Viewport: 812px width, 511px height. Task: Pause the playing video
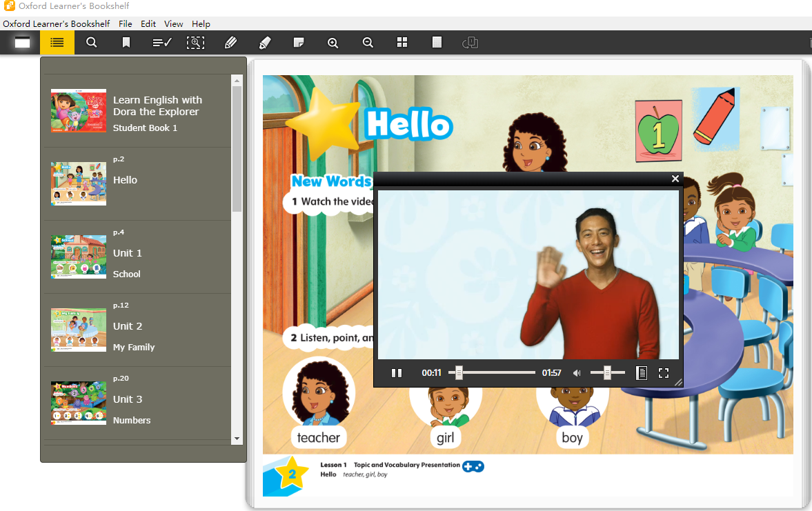397,373
